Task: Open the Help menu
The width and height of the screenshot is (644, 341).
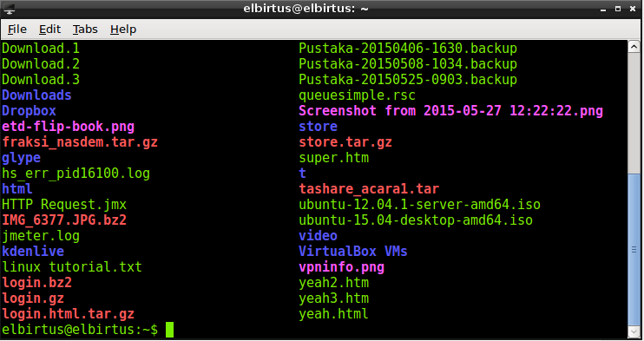Action: (123, 30)
